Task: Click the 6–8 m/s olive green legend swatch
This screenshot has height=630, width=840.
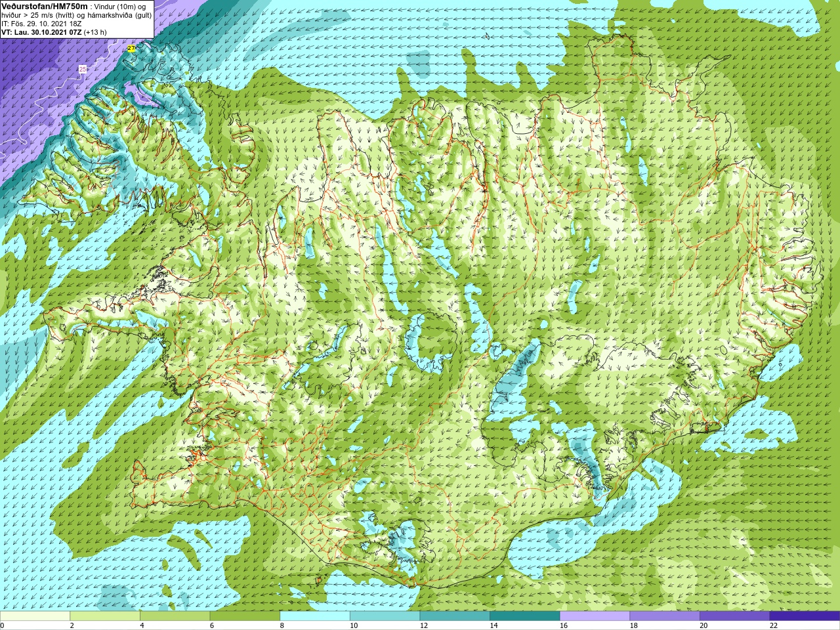Action: [245, 616]
